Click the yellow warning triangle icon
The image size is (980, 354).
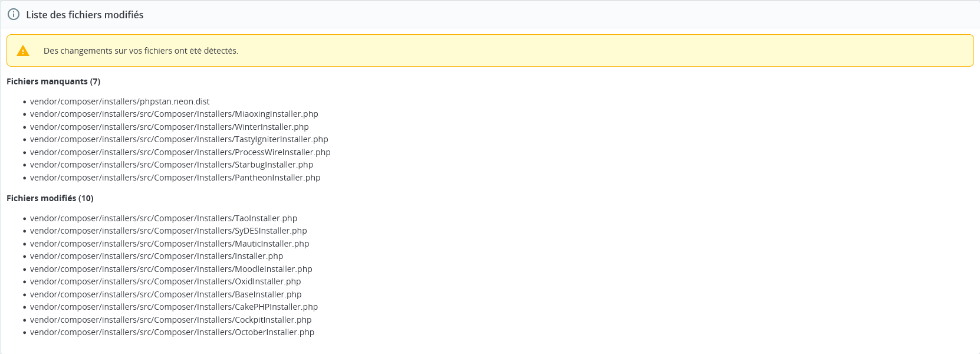23,51
